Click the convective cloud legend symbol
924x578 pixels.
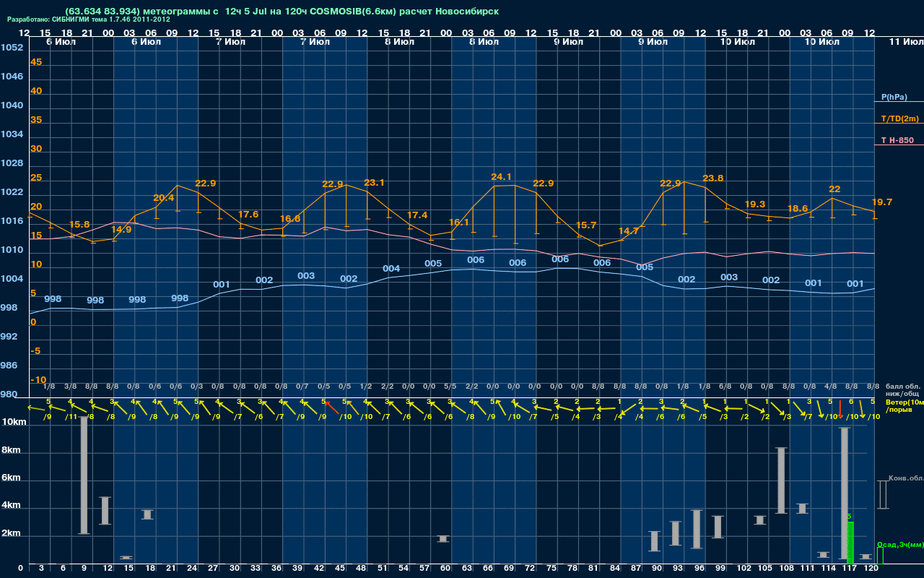point(882,495)
